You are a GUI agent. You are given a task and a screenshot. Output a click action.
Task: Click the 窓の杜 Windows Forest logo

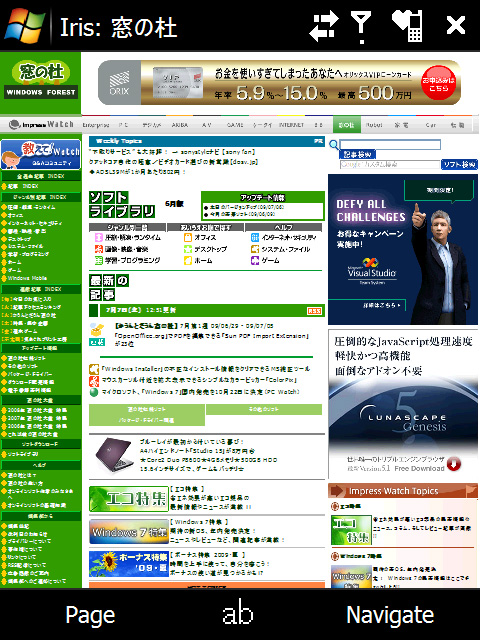coord(41,79)
